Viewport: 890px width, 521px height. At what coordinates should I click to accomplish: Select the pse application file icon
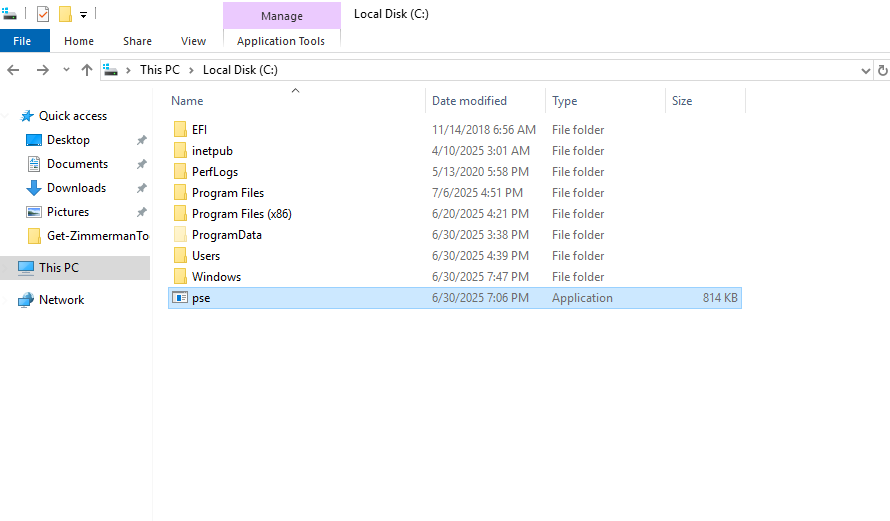180,298
